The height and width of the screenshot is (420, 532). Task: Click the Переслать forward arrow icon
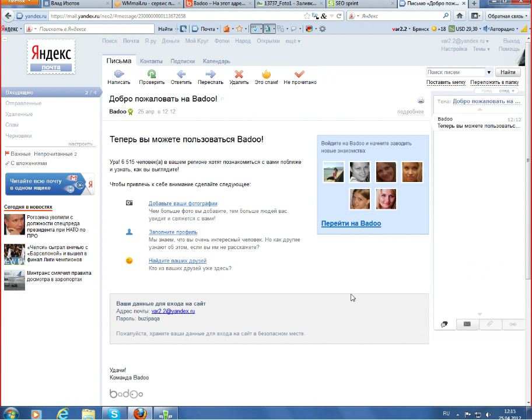(x=211, y=73)
